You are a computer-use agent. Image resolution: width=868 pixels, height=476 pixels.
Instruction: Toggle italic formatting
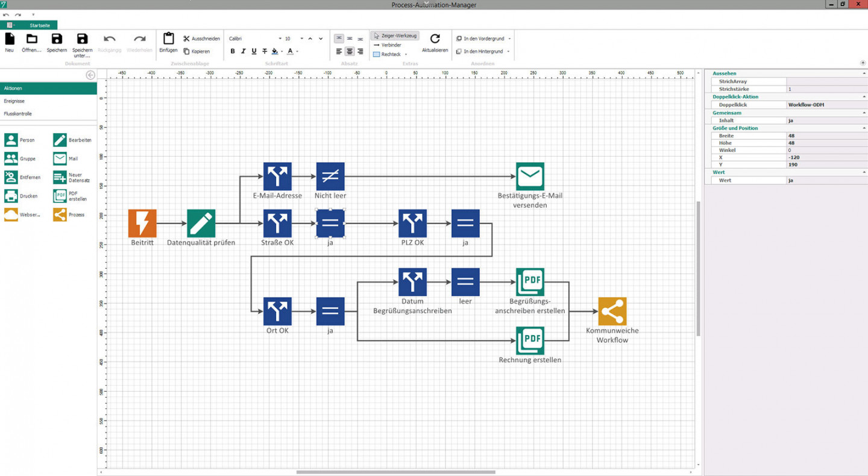(244, 51)
